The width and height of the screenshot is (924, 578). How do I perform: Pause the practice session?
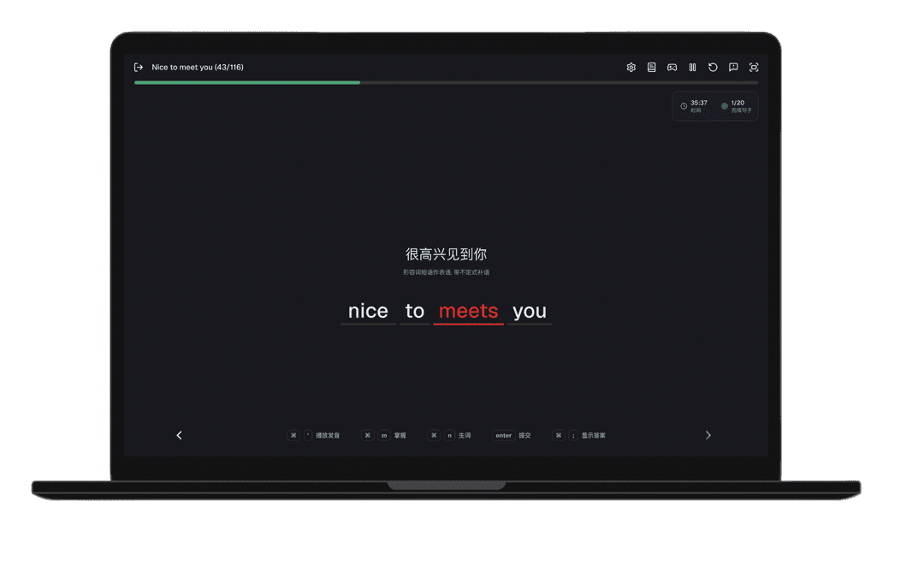click(x=692, y=68)
